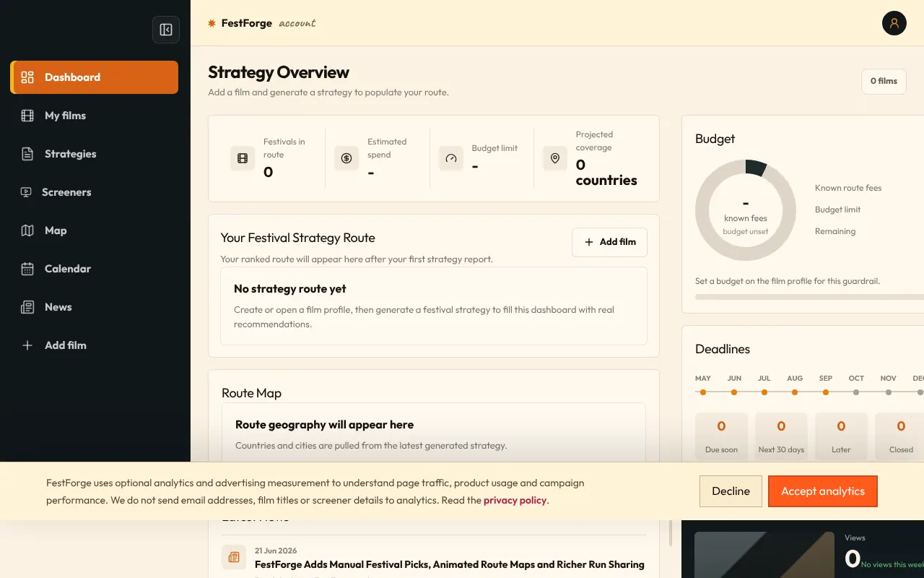Click Accept analytics button
This screenshot has width=924, height=578.
pyautogui.click(x=823, y=491)
